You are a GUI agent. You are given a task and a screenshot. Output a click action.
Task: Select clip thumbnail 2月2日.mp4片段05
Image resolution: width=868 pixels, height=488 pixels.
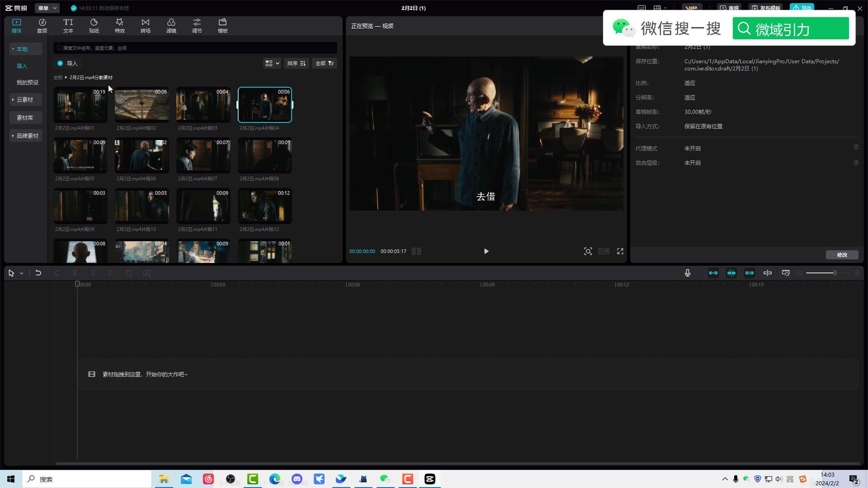80,155
